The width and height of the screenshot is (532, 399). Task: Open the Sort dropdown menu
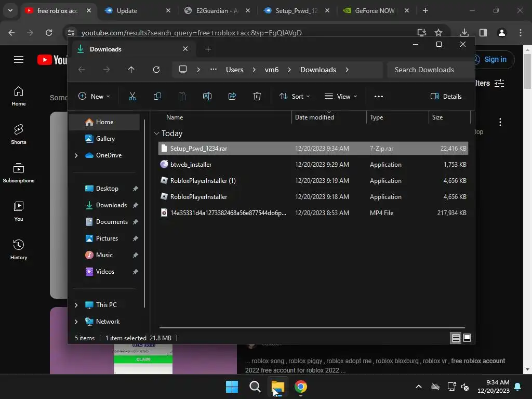[295, 96]
